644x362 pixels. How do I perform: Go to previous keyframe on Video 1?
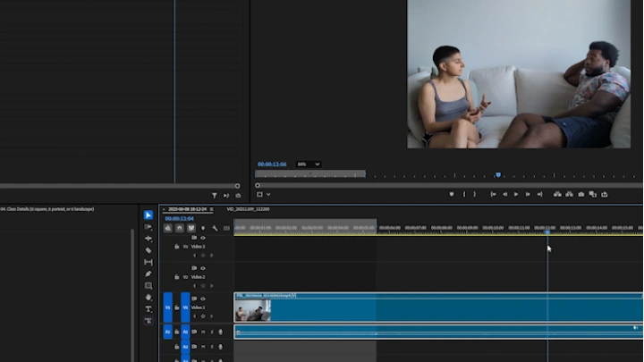(194, 316)
